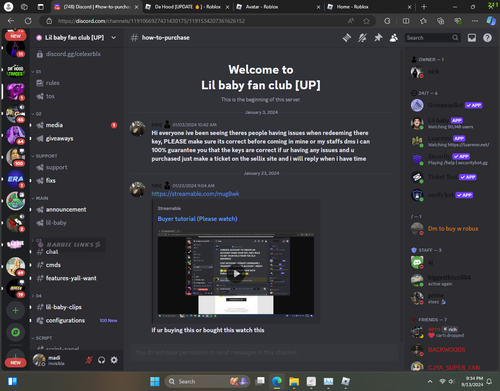Open Windows Start button
Viewport: 500px width, 391px height.
point(155,381)
